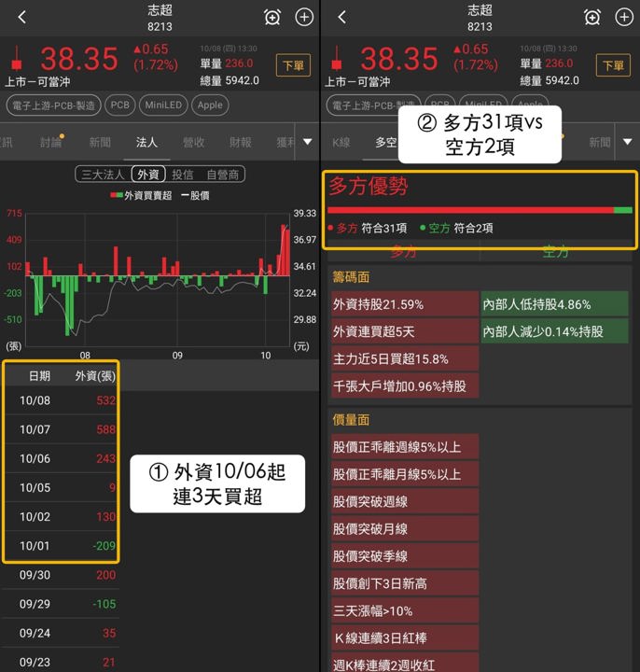This screenshot has width=640, height=672.
Task: Open 千張大戶增加0.96%持股 item
Action: (404, 386)
